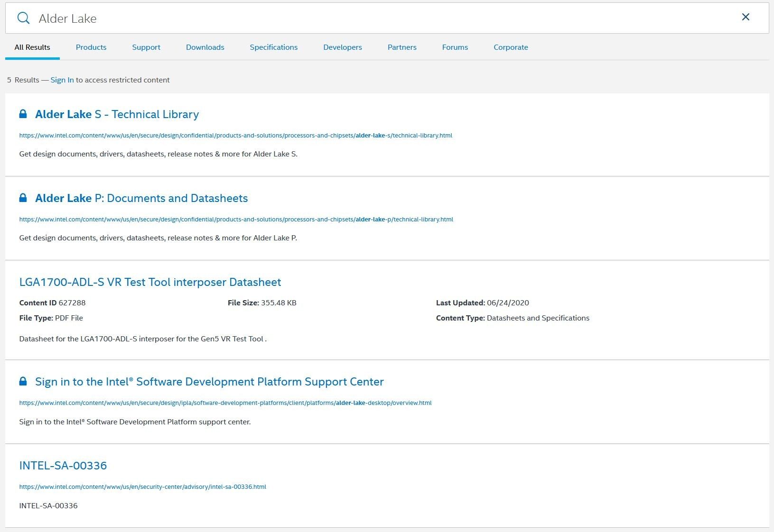
Task: Select the All Results tab
Action: click(32, 47)
